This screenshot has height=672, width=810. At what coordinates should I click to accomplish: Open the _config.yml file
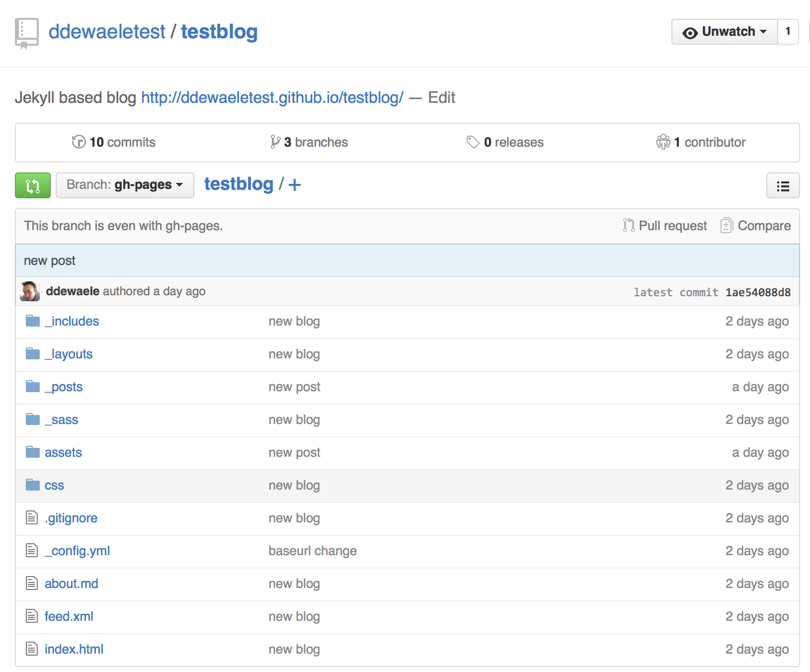tap(78, 551)
